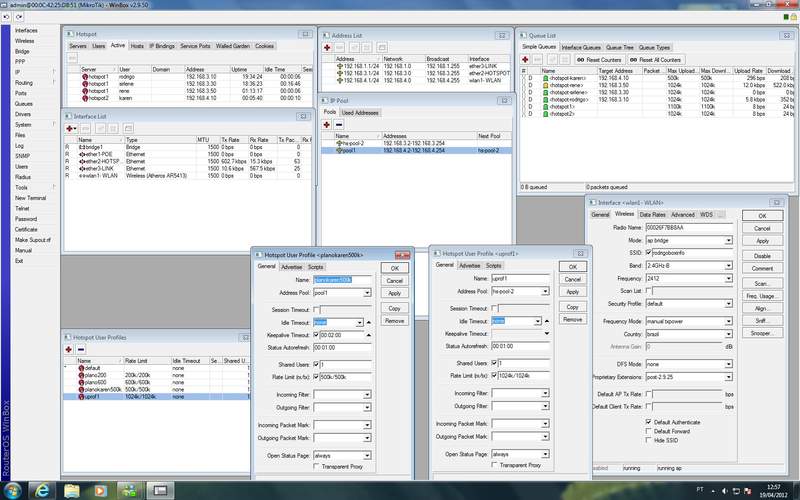Add new entry in Interface List
Image resolution: width=800 pixels, height=500 pixels.
pos(70,128)
